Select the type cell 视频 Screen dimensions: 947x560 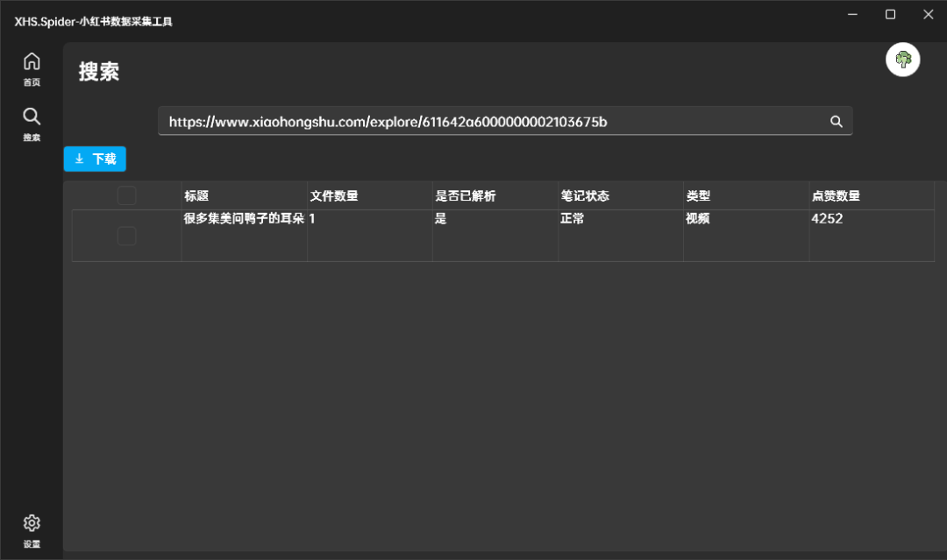pos(746,236)
